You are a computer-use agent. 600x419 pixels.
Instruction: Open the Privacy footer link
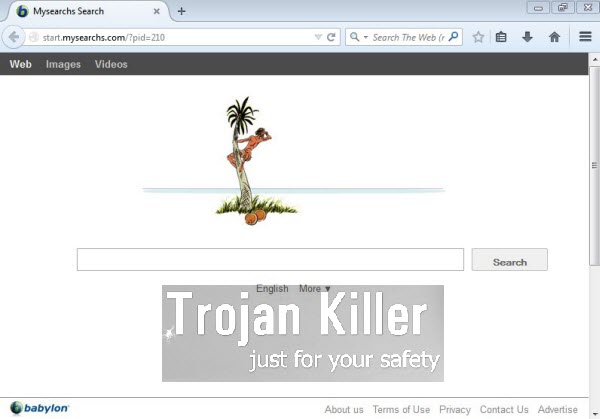454,409
